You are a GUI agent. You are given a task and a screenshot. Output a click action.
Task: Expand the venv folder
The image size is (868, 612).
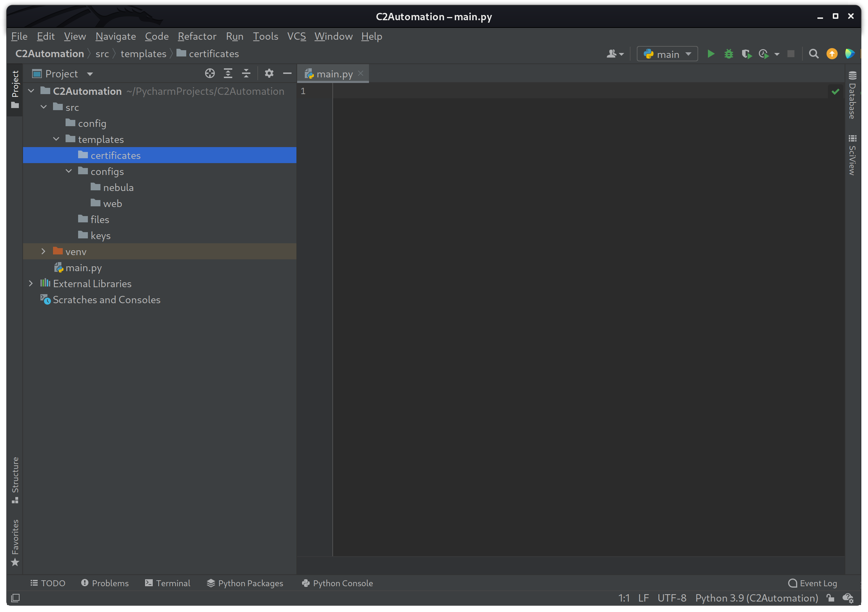(x=43, y=251)
